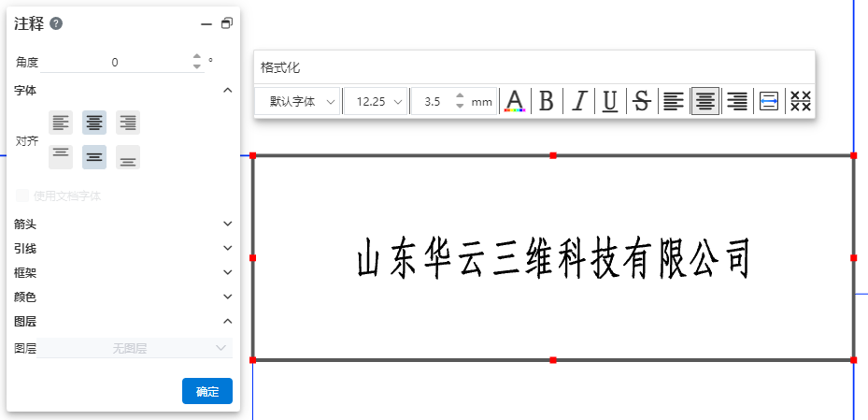868x420 pixels.
Task: Center text in 格式化 toolbar
Action: point(705,101)
